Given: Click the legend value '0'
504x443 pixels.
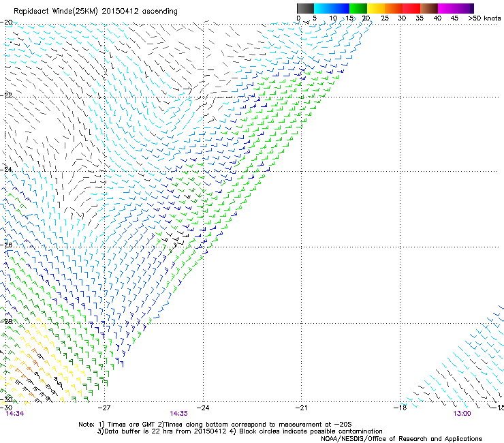Looking at the screenshot, I should [298, 18].
